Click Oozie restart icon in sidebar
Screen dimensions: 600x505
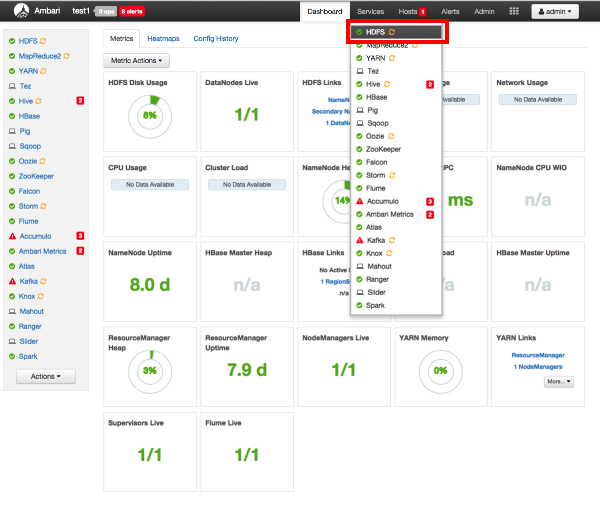click(x=42, y=161)
